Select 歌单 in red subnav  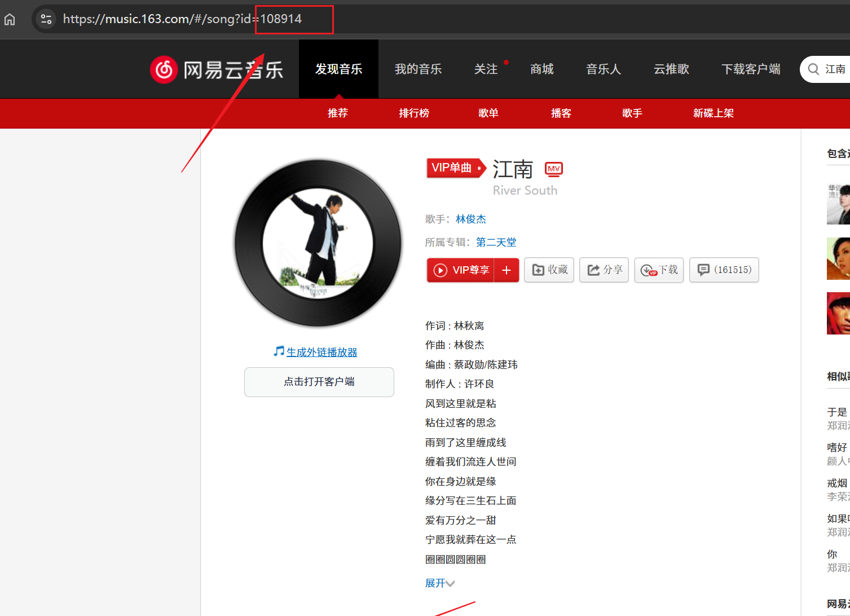pos(488,113)
